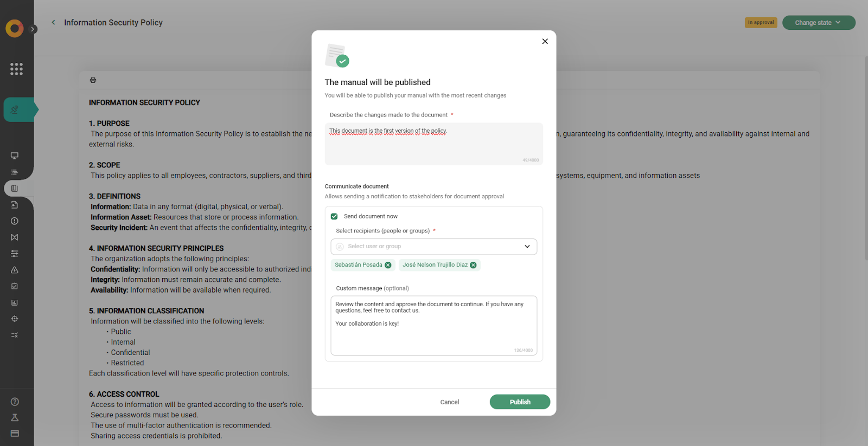Open the warning triangle sidebar section
Screen dimensions: 868x446
click(15, 270)
